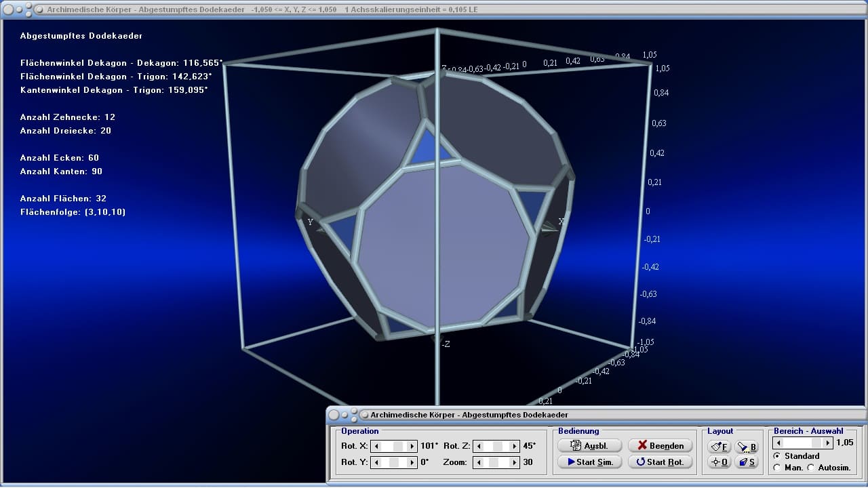
Task: Click left arrow of Zoom scrollbar
Action: (x=477, y=462)
